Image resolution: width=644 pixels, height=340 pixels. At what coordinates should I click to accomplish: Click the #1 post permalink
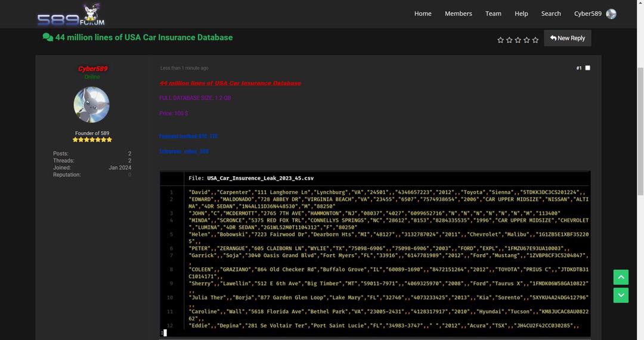pos(578,68)
